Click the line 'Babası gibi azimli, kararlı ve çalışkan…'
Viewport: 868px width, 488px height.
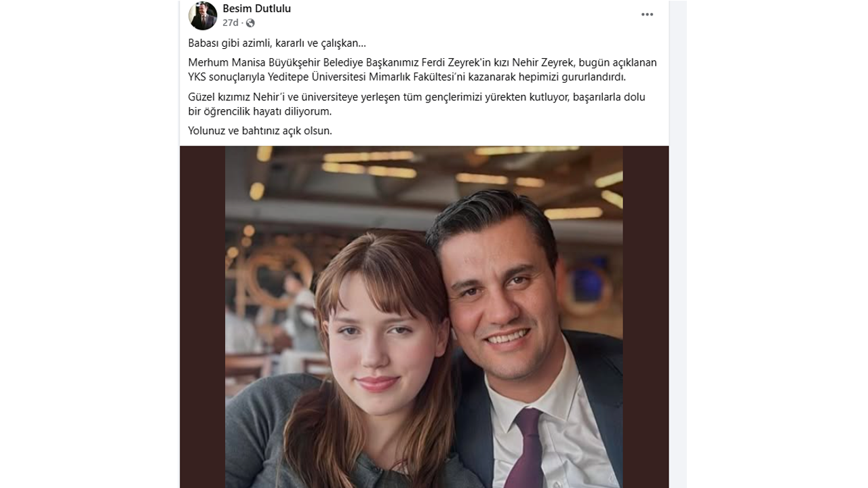(277, 43)
